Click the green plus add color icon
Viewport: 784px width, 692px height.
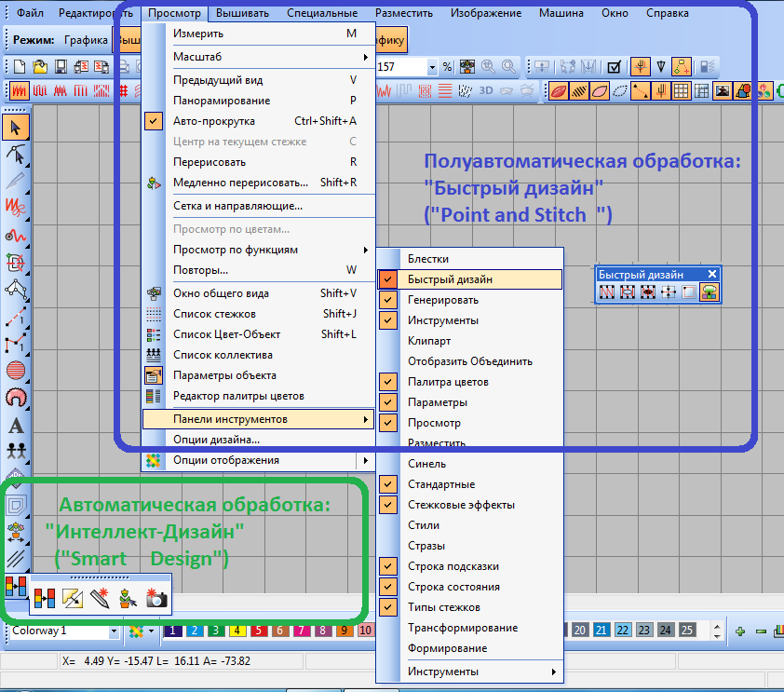[740, 631]
